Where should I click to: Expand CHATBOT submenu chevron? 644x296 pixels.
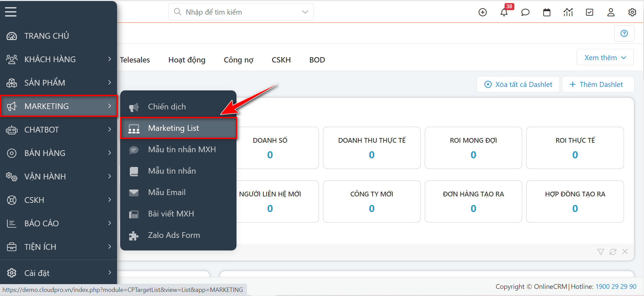click(110, 129)
